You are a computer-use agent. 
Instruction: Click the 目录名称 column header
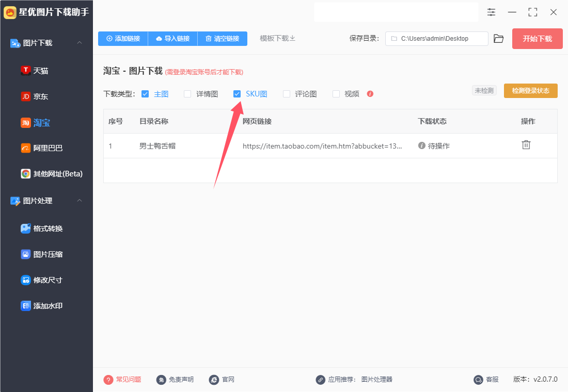(x=154, y=121)
